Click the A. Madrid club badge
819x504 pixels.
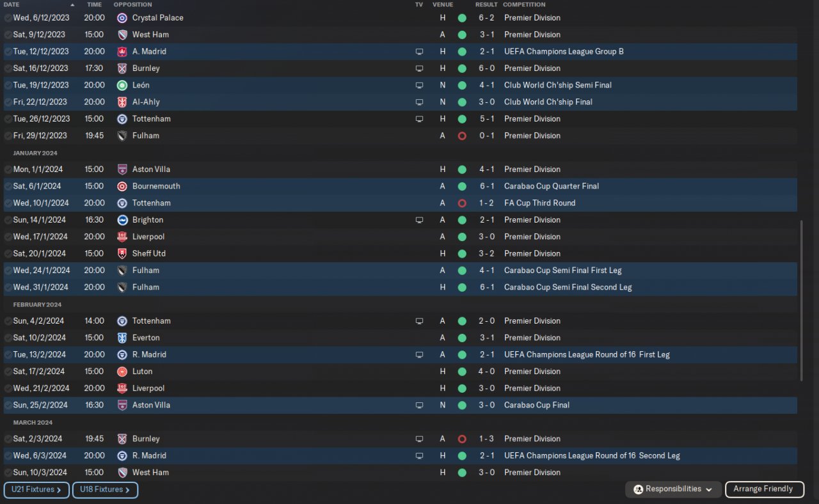point(122,52)
